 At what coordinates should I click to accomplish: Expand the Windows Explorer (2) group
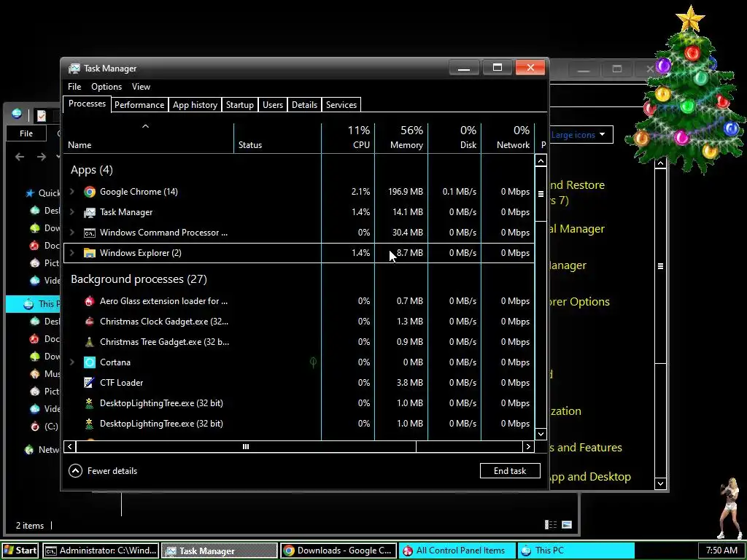[72, 253]
